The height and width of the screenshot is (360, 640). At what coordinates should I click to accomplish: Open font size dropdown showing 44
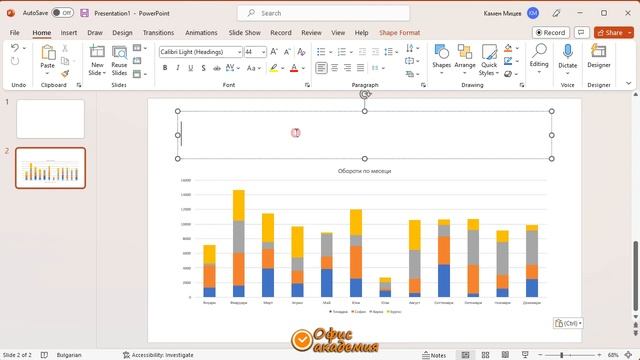263,52
